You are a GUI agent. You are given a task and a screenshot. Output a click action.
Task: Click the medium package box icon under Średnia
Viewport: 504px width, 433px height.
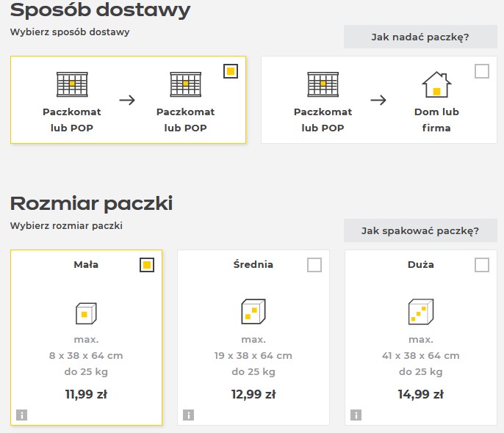253,311
